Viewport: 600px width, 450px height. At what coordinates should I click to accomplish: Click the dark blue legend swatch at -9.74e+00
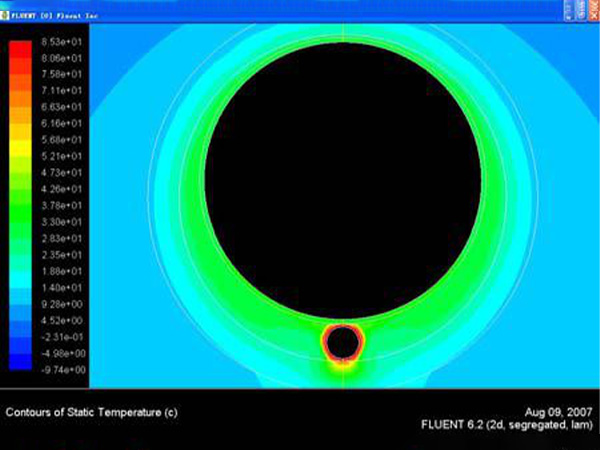click(x=21, y=365)
